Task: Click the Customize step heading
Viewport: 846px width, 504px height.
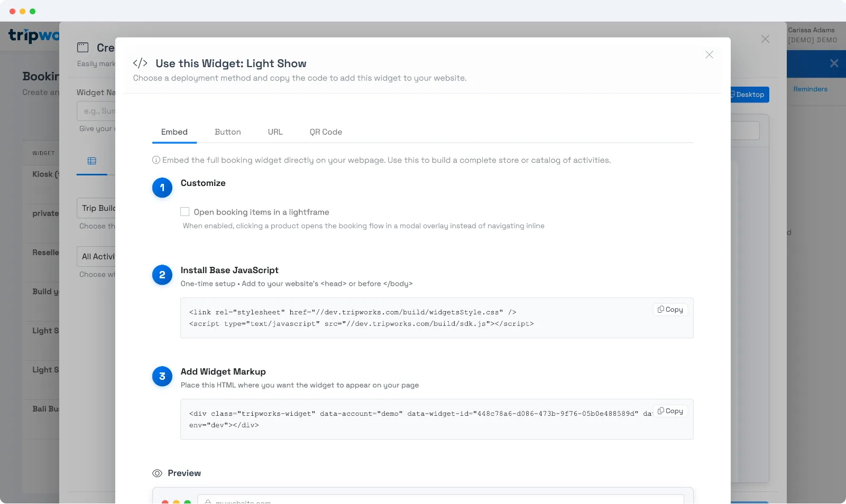Action: (x=203, y=183)
